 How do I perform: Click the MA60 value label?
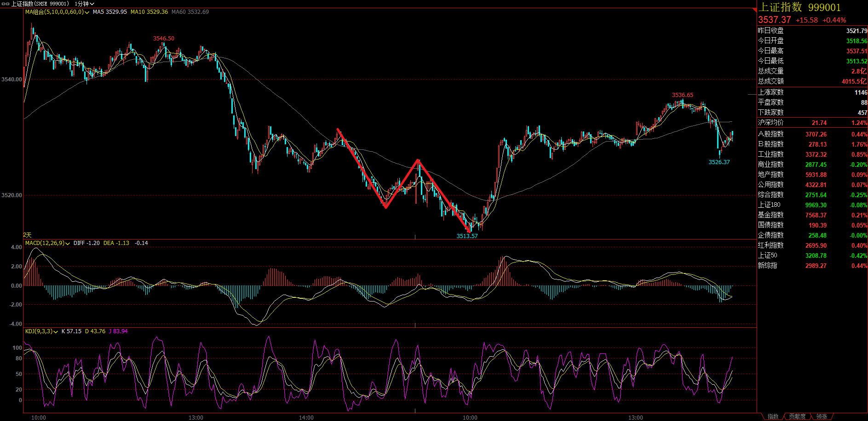tap(190, 12)
